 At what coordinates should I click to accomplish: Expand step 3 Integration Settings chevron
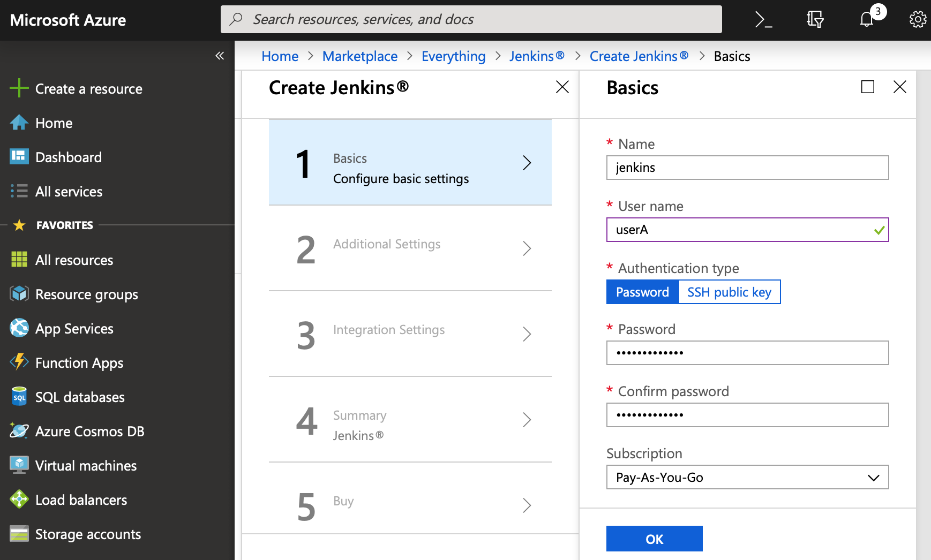coord(527,334)
